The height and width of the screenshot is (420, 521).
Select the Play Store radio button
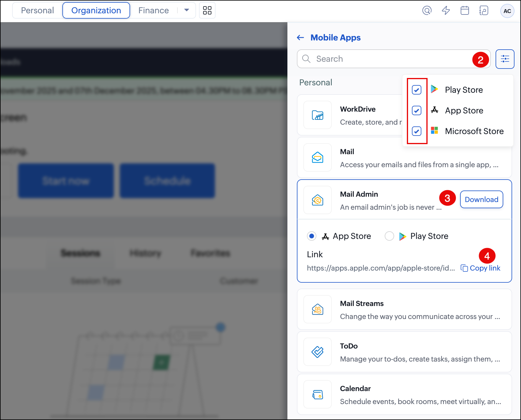click(389, 236)
